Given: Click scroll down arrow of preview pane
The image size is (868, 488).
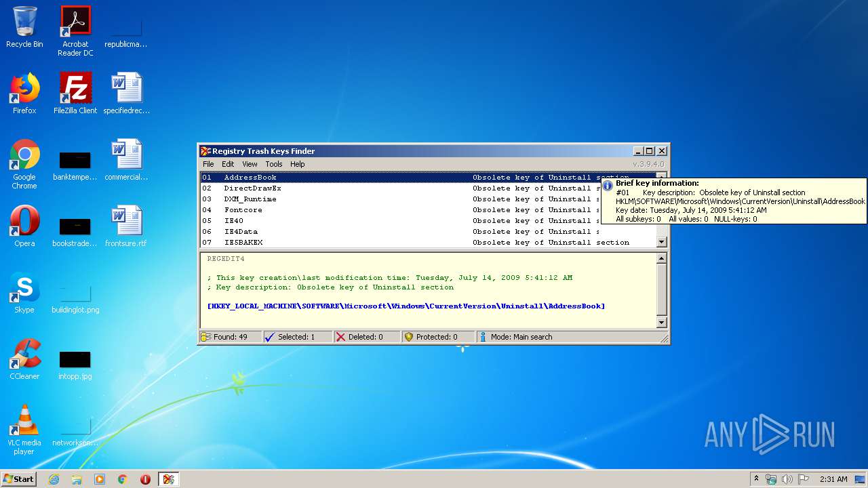Looking at the screenshot, I should 662,323.
